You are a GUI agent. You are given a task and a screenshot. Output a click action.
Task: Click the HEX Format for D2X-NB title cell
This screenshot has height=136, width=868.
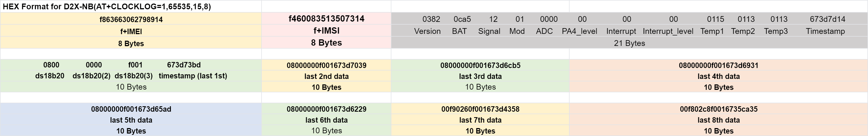pyautogui.click(x=131, y=6)
